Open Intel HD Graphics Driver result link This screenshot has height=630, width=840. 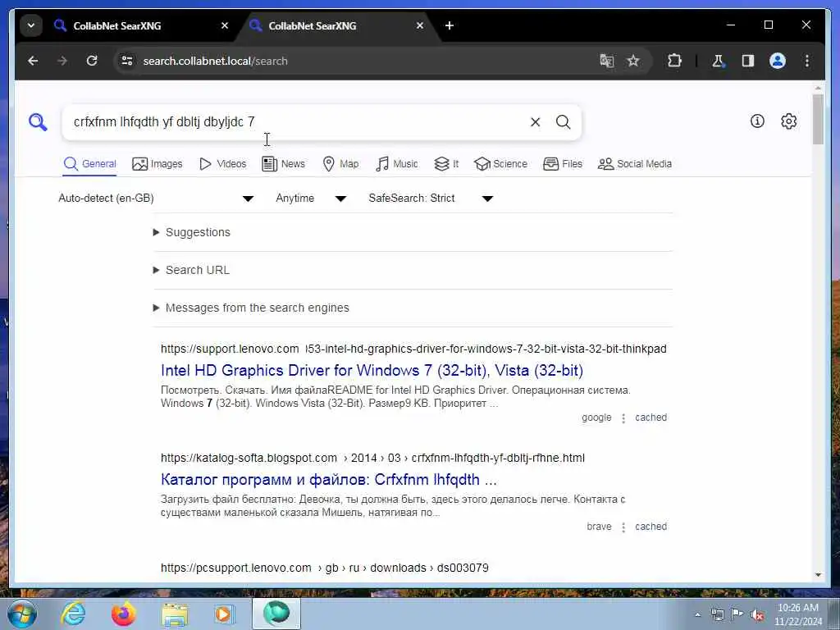(x=372, y=371)
